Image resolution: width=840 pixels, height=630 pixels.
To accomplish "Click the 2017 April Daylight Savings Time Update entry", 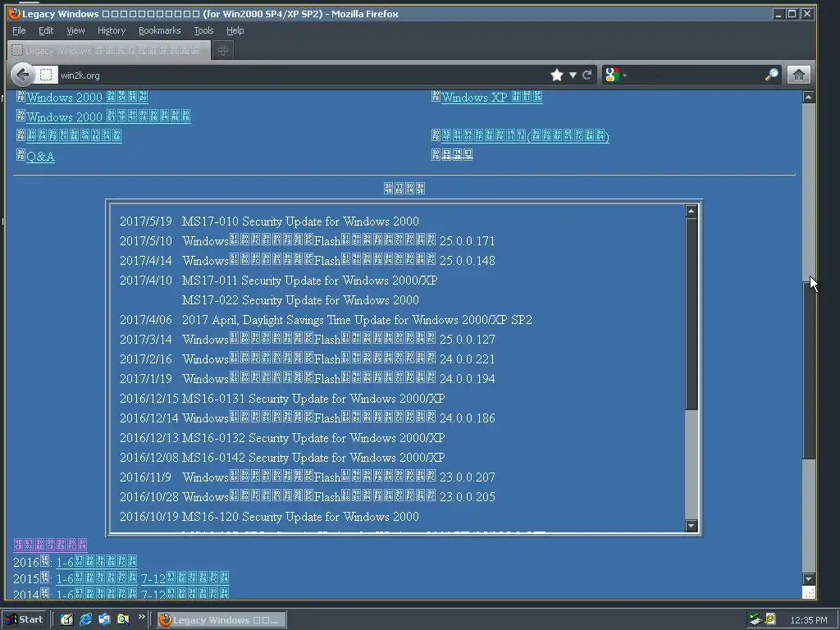I will (357, 320).
